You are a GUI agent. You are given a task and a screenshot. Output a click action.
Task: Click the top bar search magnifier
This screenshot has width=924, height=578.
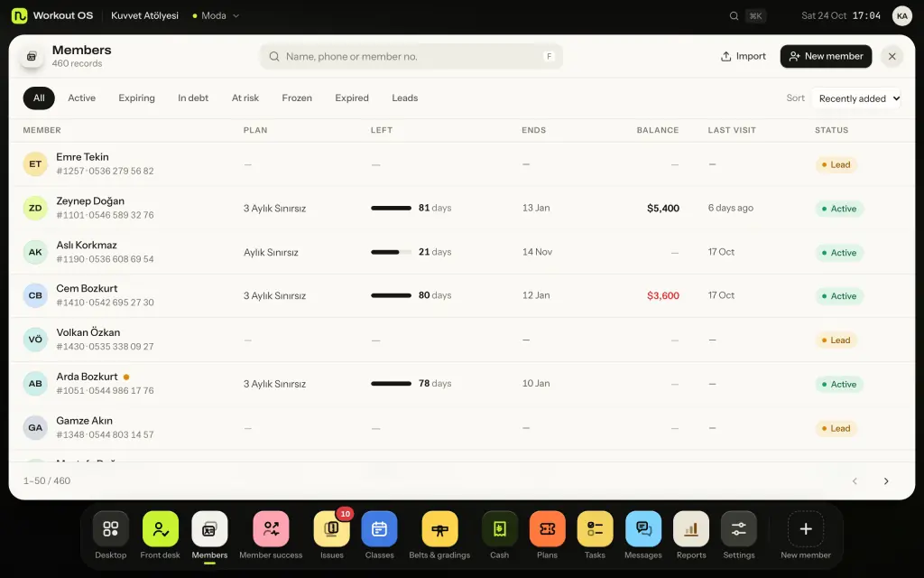pyautogui.click(x=734, y=16)
